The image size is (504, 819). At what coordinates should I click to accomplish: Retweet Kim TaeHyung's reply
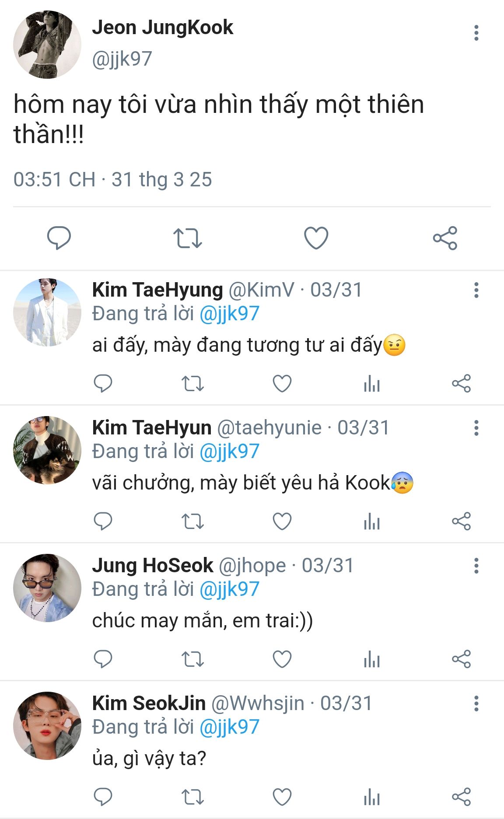point(192,384)
